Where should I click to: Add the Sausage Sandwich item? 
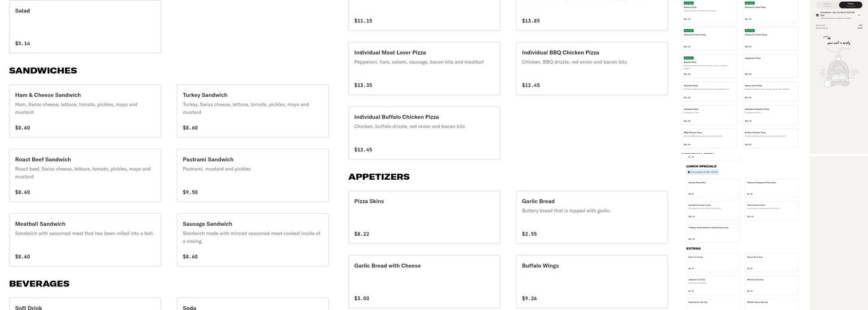[x=252, y=240]
